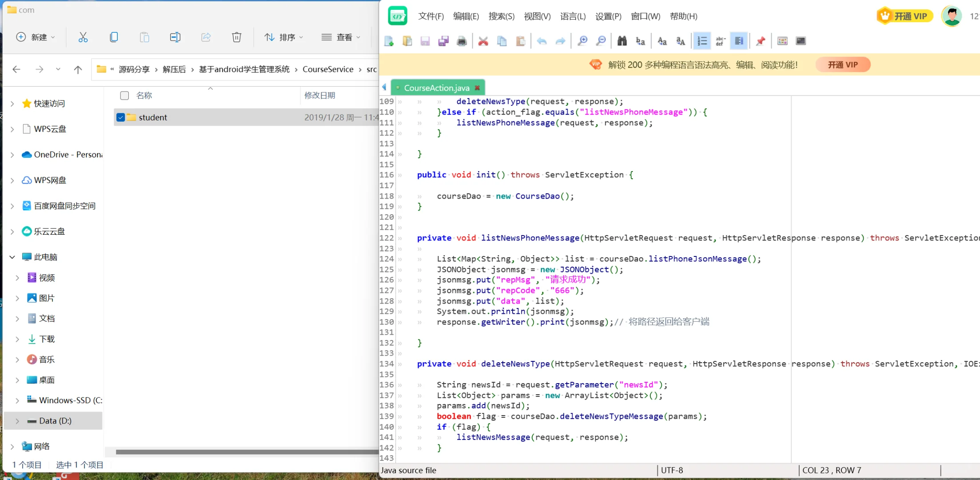The image size is (980, 480).
Task: Click the print icon in editor toolbar
Action: [462, 41]
